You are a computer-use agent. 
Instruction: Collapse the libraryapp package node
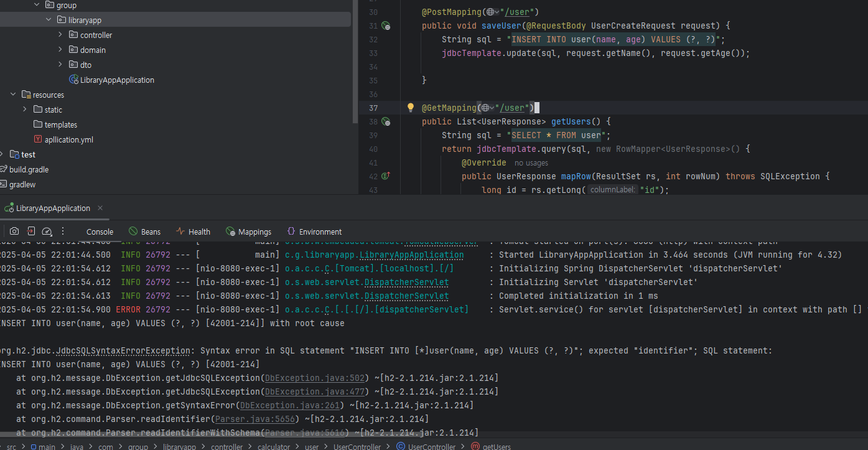[x=49, y=20]
